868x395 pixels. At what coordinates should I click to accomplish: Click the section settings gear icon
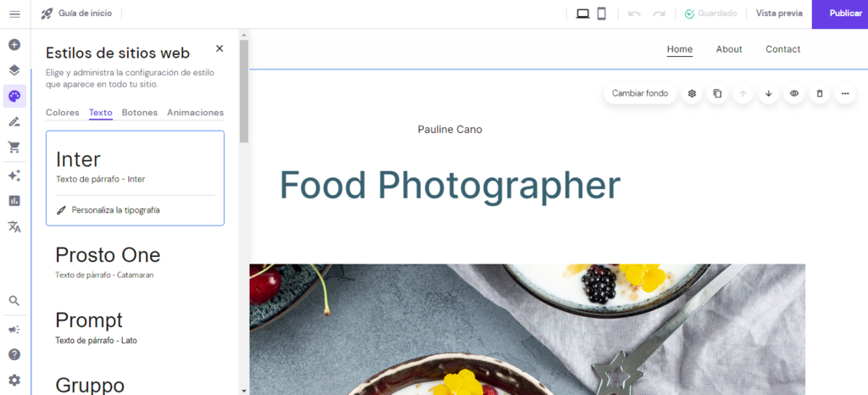click(x=692, y=93)
